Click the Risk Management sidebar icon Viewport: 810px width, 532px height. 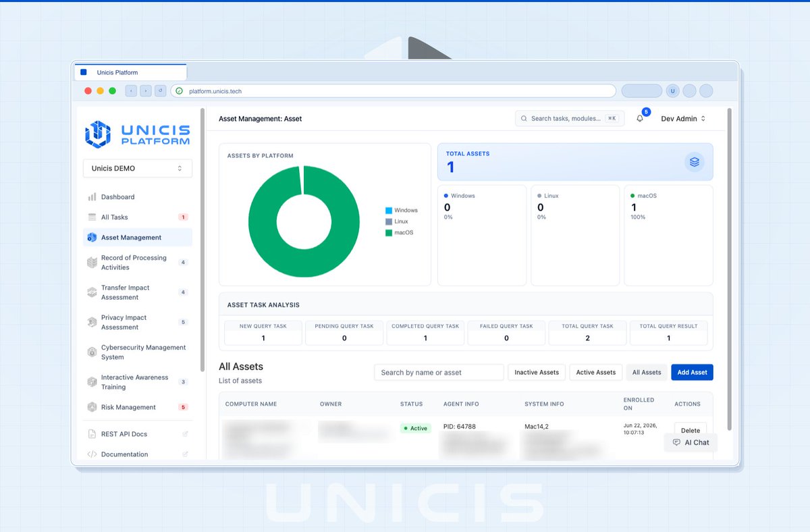92,407
